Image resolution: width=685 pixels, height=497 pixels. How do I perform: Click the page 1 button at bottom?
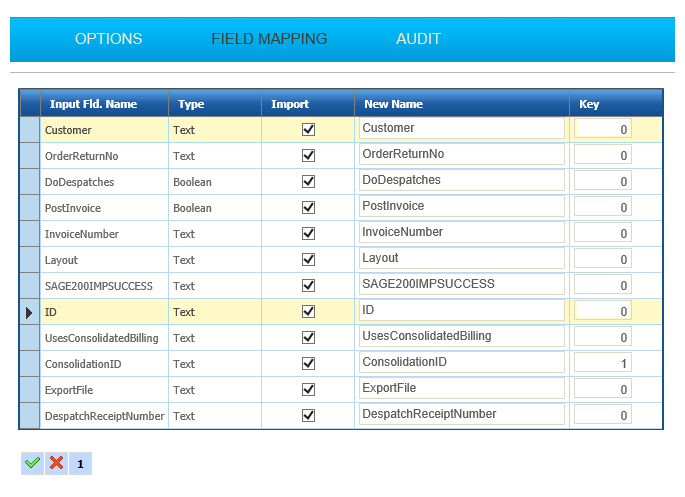coord(80,463)
